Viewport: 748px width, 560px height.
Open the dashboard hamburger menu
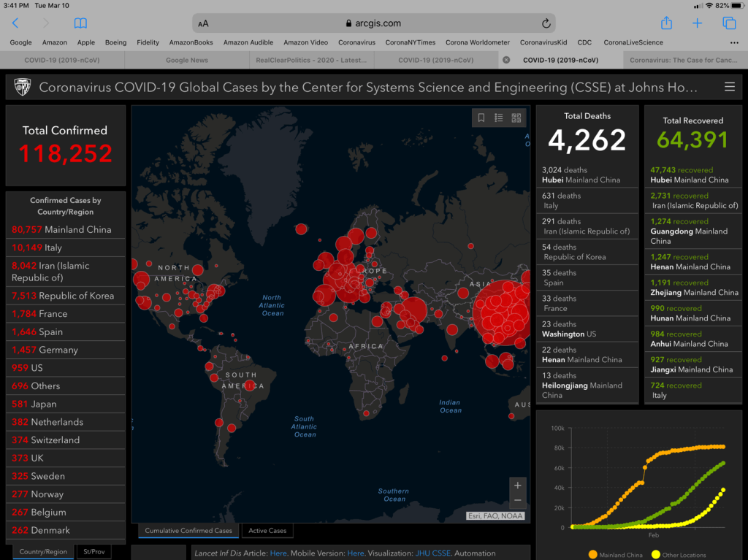click(x=729, y=87)
